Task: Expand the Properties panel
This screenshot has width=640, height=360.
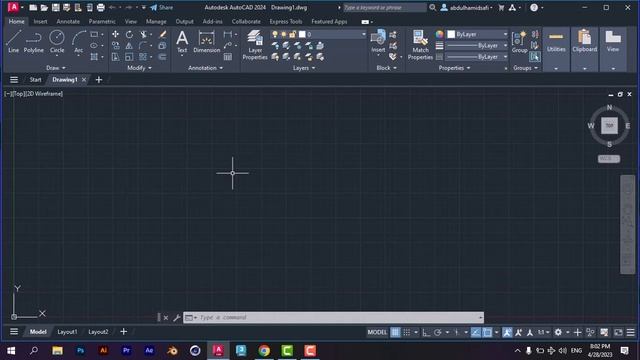Action: (x=454, y=68)
